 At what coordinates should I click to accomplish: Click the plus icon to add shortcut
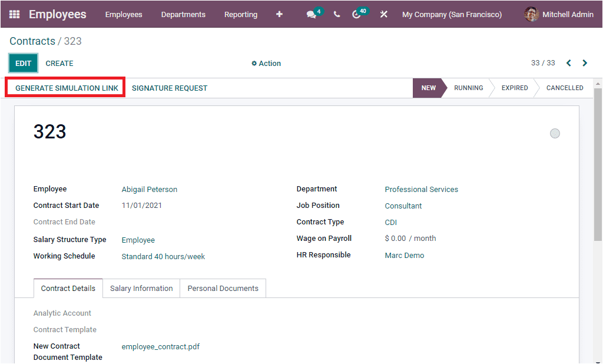pos(279,14)
